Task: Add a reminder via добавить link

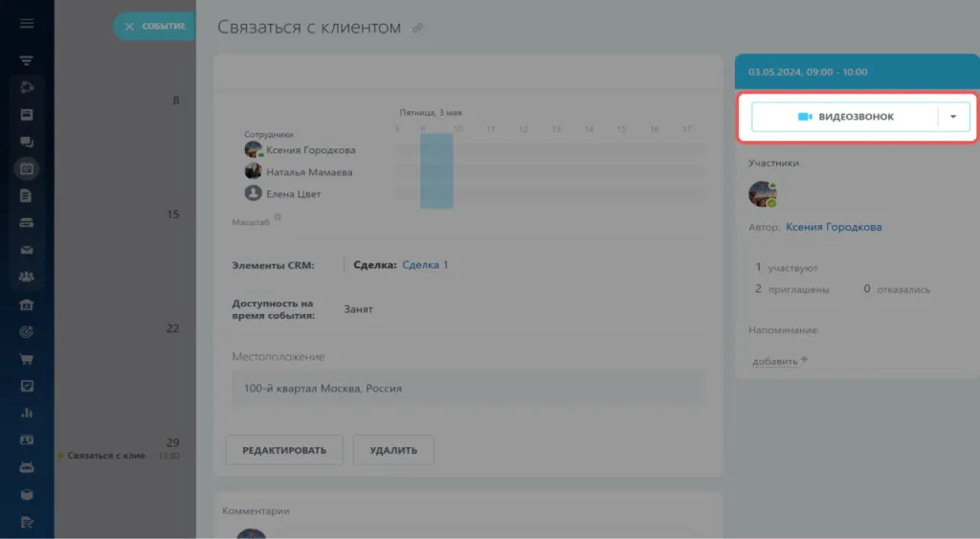Action: 775,361
